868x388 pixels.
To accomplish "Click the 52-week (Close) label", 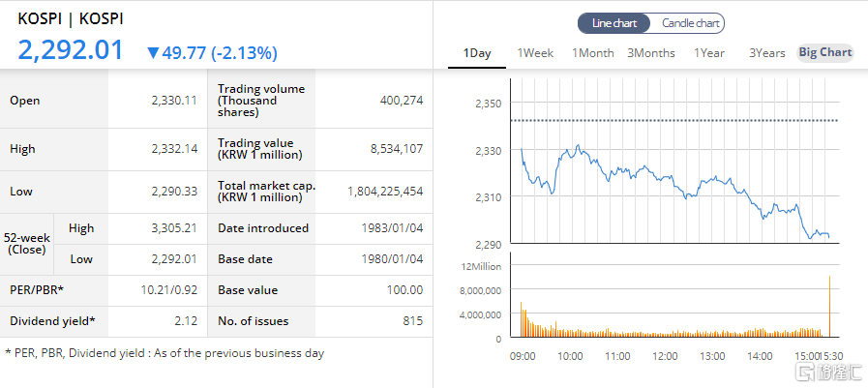I will point(27,244).
